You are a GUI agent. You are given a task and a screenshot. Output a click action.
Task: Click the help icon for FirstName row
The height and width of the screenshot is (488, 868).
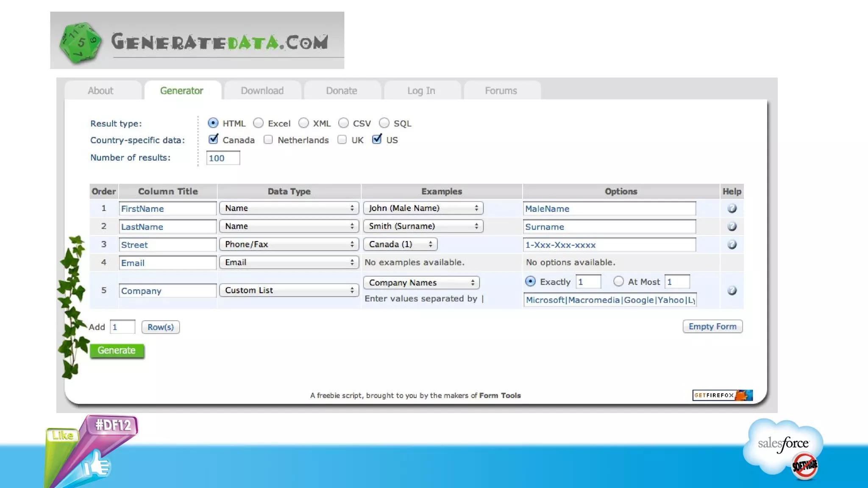(732, 208)
